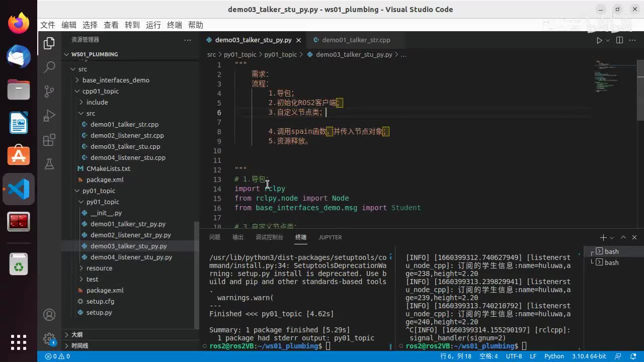Open the Explorer view in activity bar
This screenshot has height=362, width=644.
(x=49, y=43)
